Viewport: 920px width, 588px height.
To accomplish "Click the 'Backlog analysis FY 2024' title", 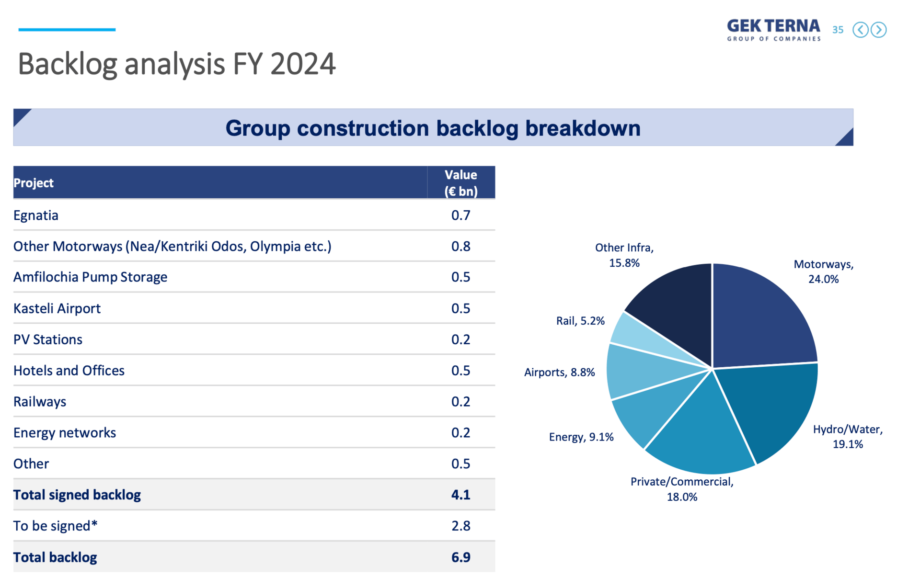I will click(176, 64).
